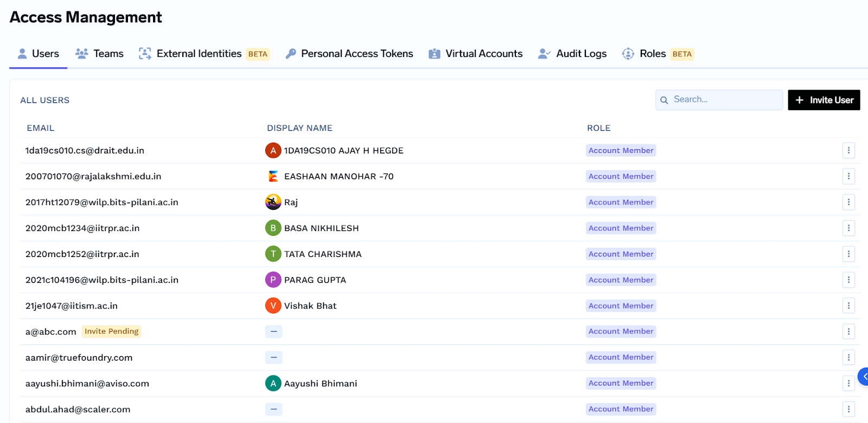
Task: Open three-dot menu for TATA CHARISHMA
Action: coord(848,254)
